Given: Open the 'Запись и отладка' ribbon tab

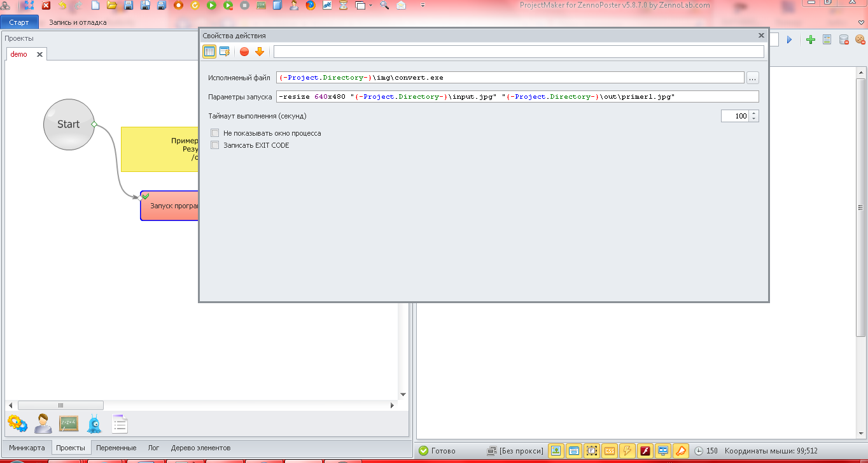Looking at the screenshot, I should point(78,22).
